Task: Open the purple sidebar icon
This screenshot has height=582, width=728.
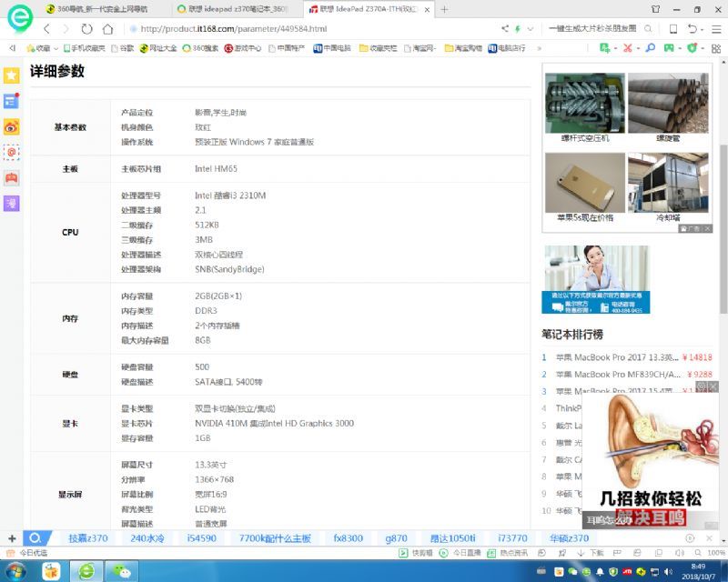Action: point(12,204)
